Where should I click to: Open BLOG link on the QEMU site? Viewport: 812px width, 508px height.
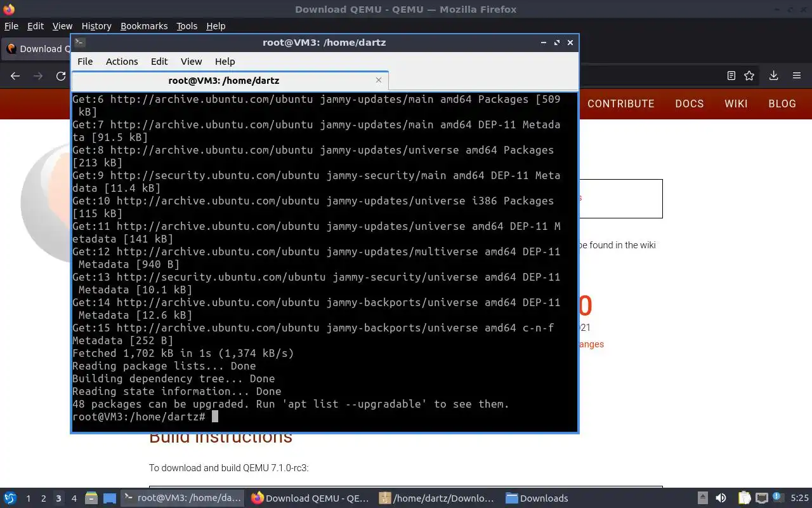pos(782,104)
